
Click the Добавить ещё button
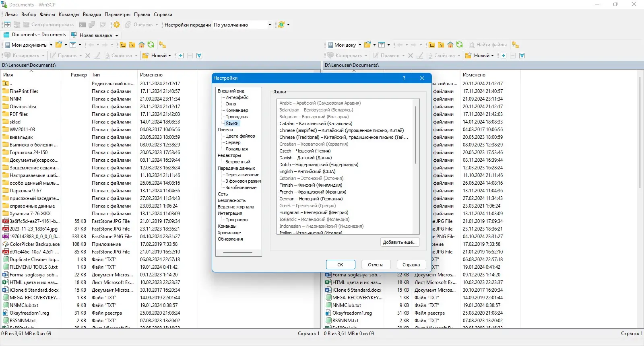click(x=400, y=242)
